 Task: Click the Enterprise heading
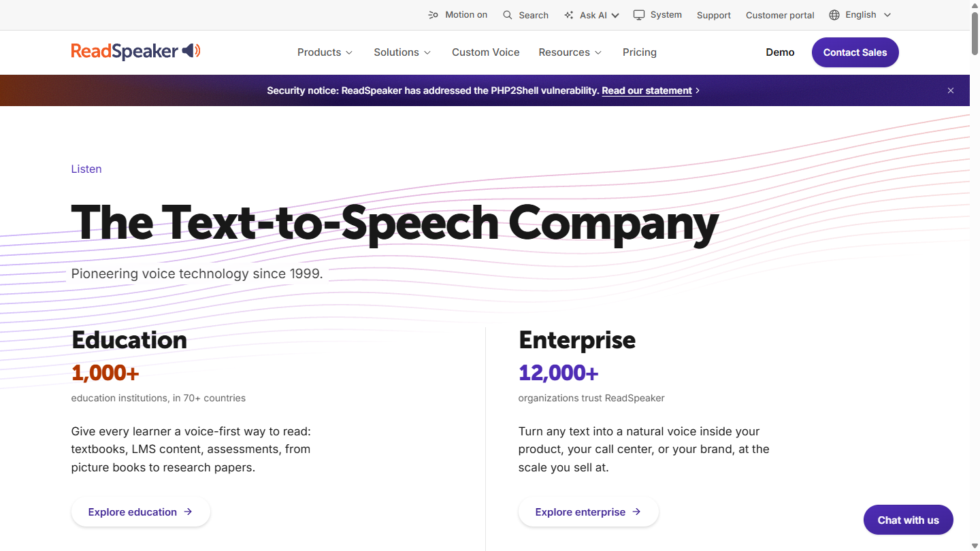[x=577, y=339]
